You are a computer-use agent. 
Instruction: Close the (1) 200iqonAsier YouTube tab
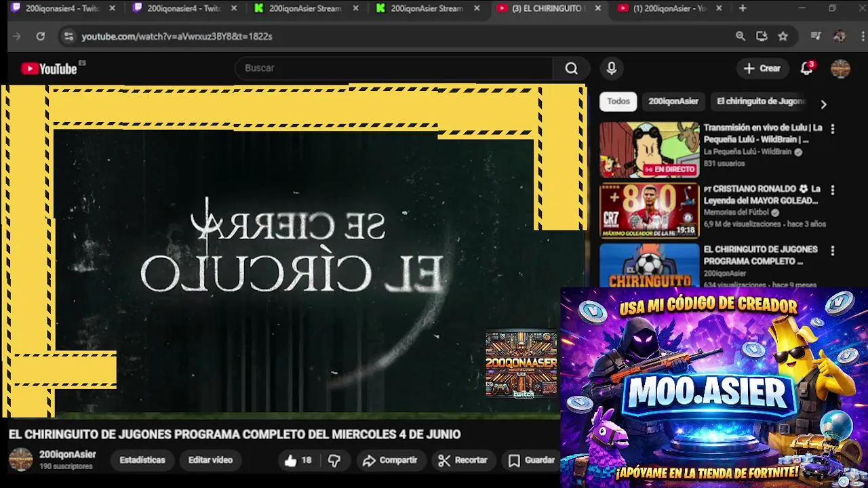click(x=719, y=8)
